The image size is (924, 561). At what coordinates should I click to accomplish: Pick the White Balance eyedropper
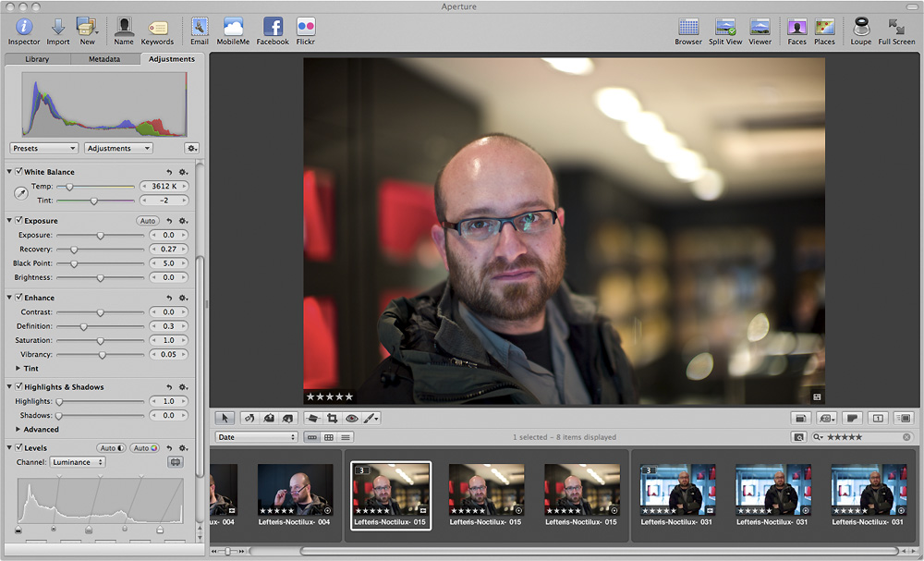click(x=21, y=193)
